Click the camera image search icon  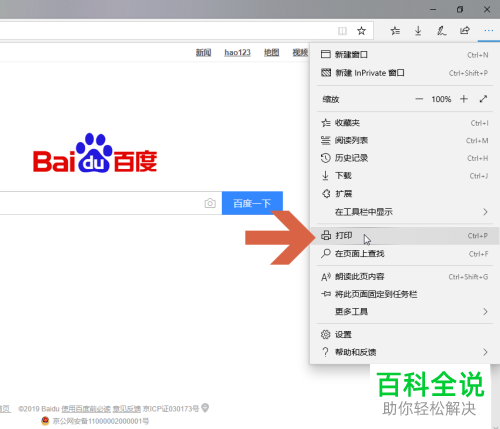pyautogui.click(x=210, y=203)
